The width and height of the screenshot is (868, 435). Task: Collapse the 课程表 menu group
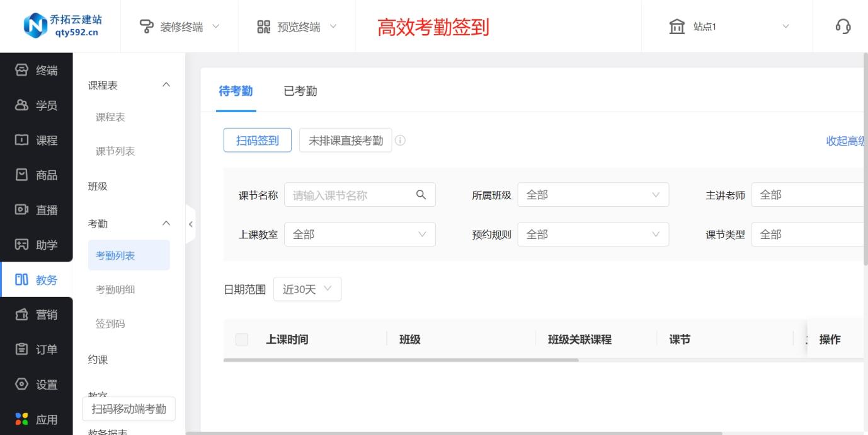click(166, 85)
